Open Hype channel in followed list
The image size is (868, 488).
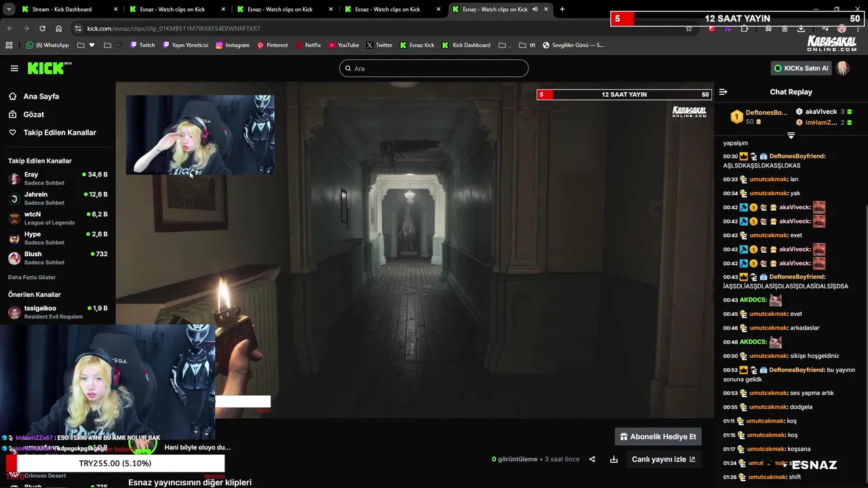click(x=58, y=238)
